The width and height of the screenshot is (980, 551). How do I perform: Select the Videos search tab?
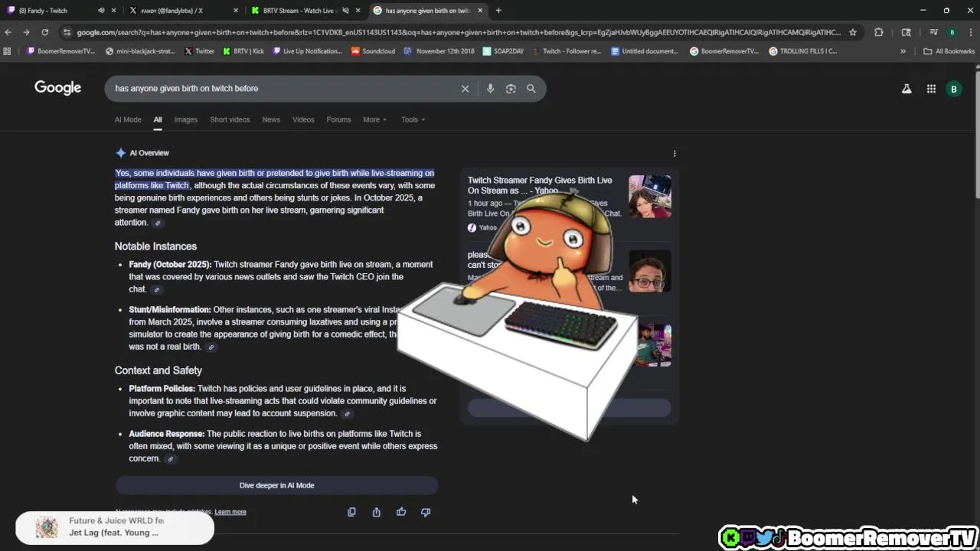pyautogui.click(x=303, y=119)
